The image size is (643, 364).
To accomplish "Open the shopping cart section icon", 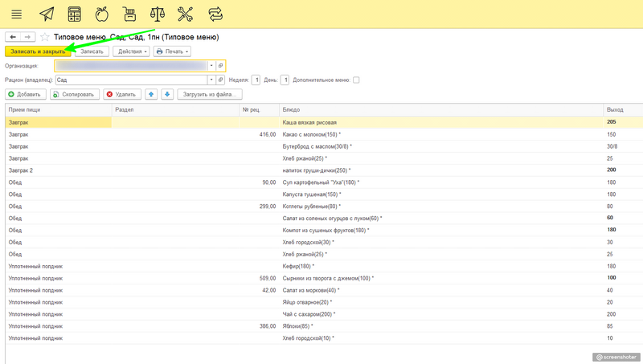I will (129, 14).
